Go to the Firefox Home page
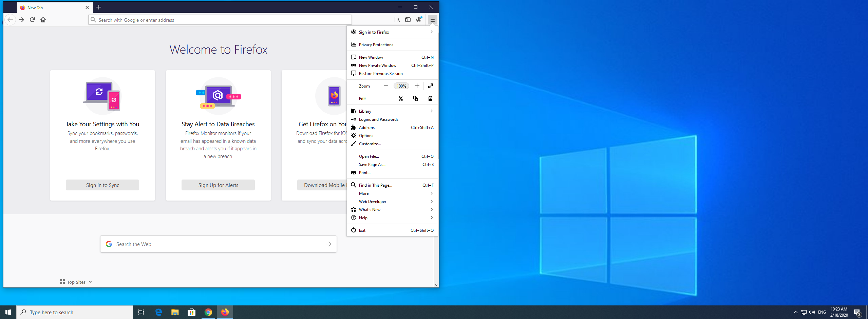The height and width of the screenshot is (319, 868). point(43,20)
